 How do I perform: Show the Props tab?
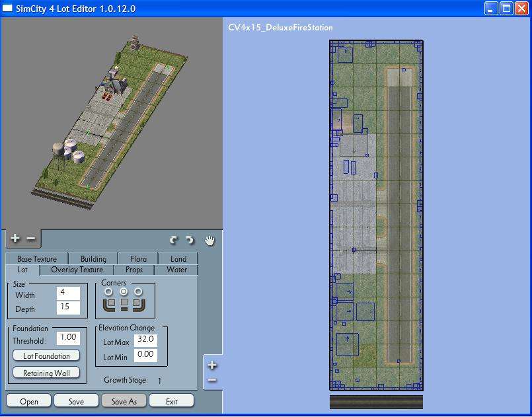click(134, 270)
